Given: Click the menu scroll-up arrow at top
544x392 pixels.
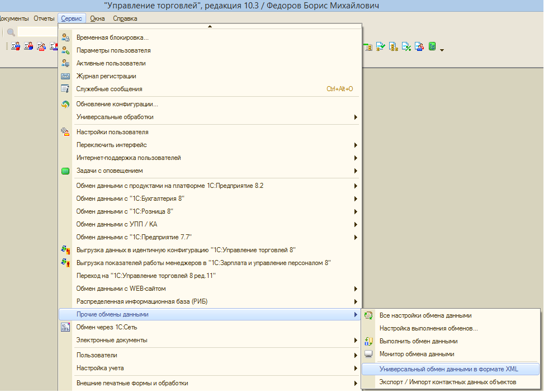Looking at the screenshot, I should [x=210, y=26].
